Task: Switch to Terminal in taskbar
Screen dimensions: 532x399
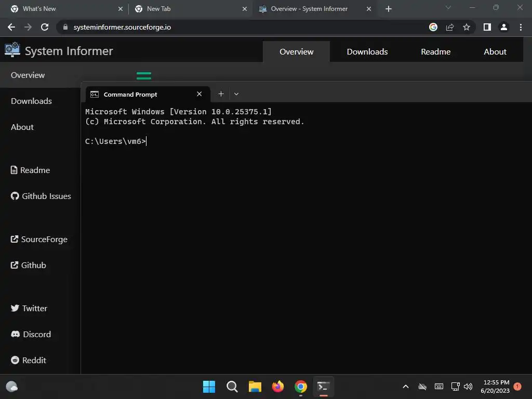Action: tap(323, 387)
